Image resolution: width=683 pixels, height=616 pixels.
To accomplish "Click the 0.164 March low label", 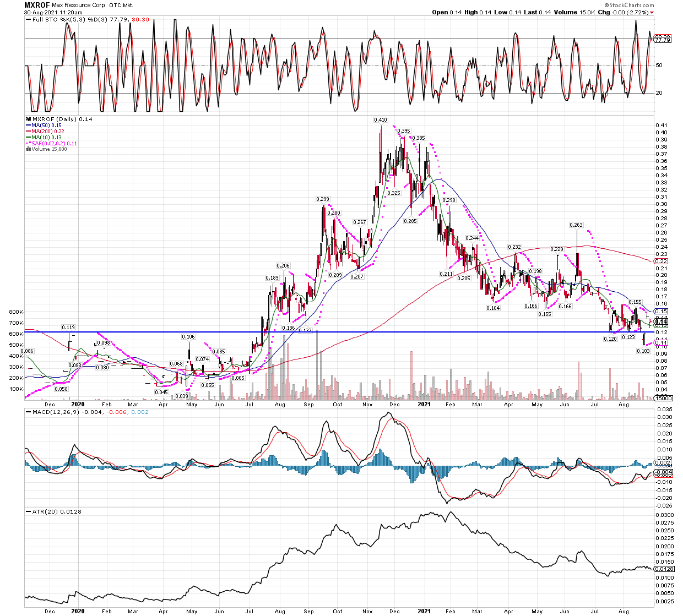I will (493, 308).
